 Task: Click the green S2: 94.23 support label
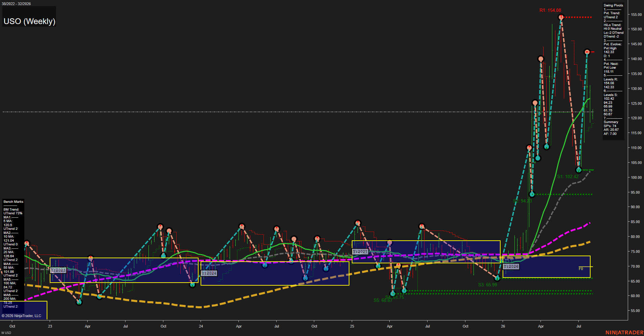pyautogui.click(x=522, y=201)
